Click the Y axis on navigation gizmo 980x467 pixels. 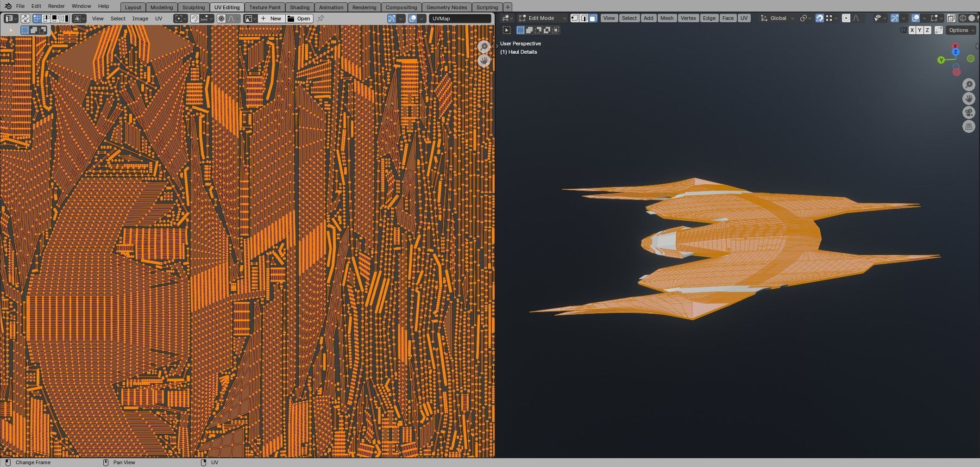tap(941, 60)
